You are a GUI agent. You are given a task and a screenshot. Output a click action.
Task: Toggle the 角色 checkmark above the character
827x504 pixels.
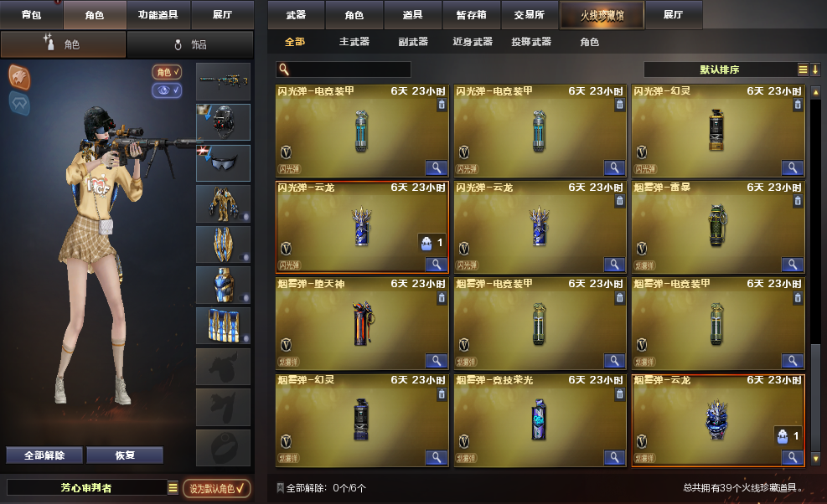[168, 72]
